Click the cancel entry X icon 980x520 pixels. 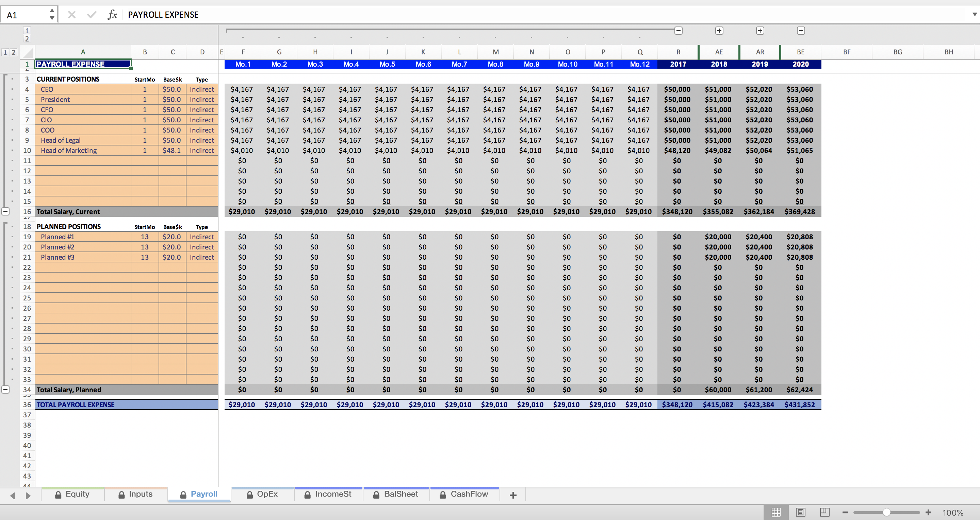(71, 15)
